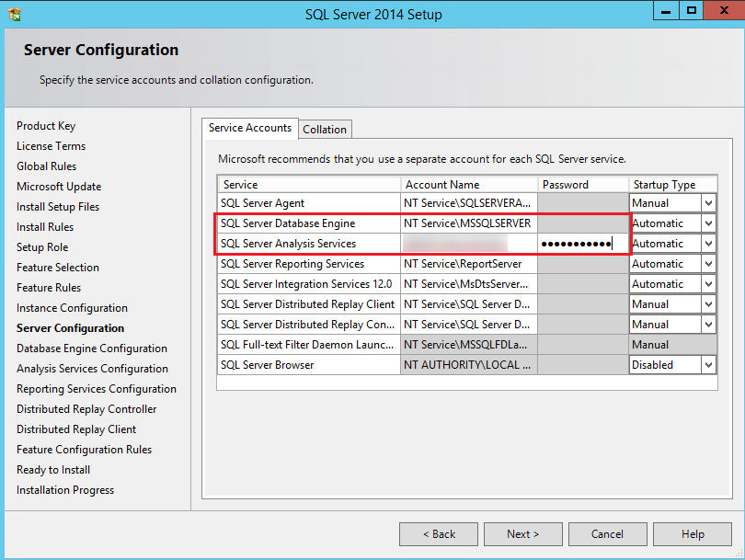Click the Account Name column header
Screen dimensions: 745x560
[469, 184]
